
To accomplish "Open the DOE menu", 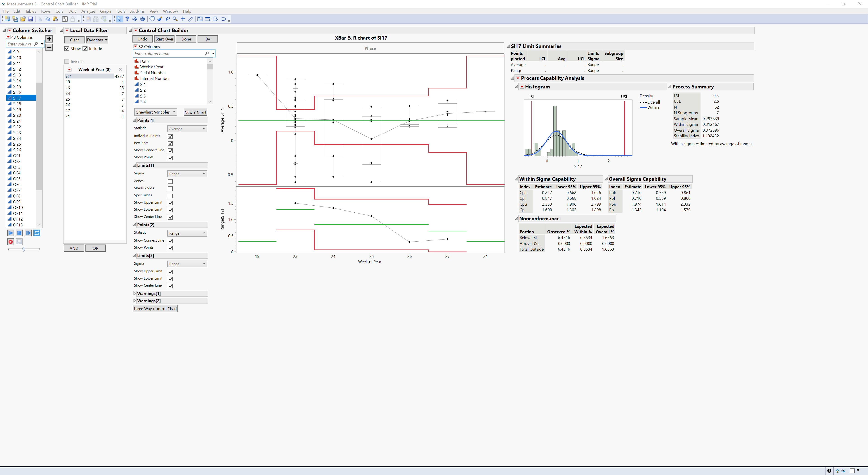I will (x=72, y=11).
